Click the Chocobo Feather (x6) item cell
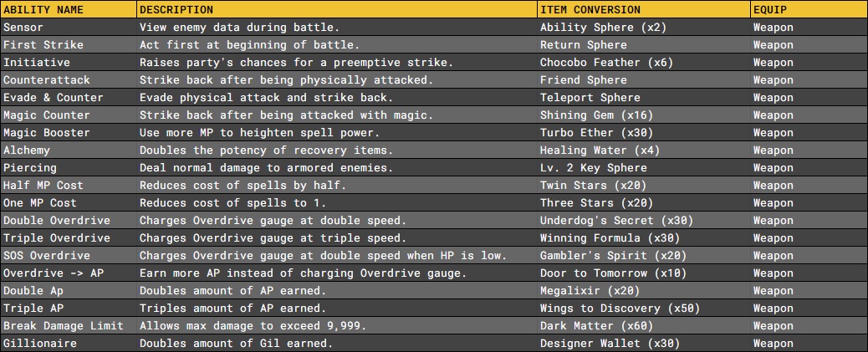868x352 pixels. 606,62
